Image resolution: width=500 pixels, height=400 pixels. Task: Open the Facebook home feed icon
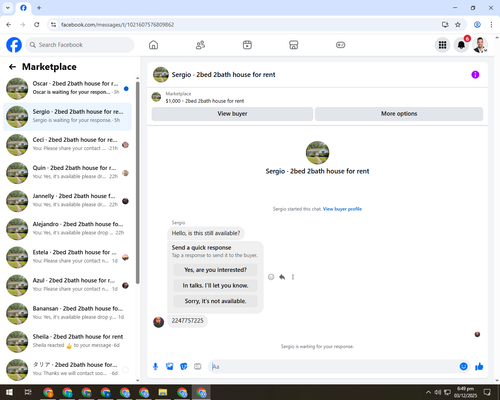pos(153,45)
